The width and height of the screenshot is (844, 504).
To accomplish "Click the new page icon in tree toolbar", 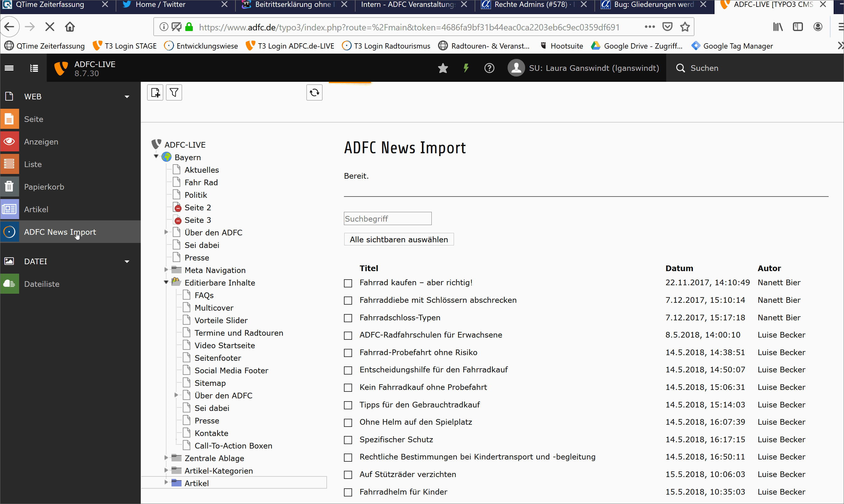I will 155,92.
